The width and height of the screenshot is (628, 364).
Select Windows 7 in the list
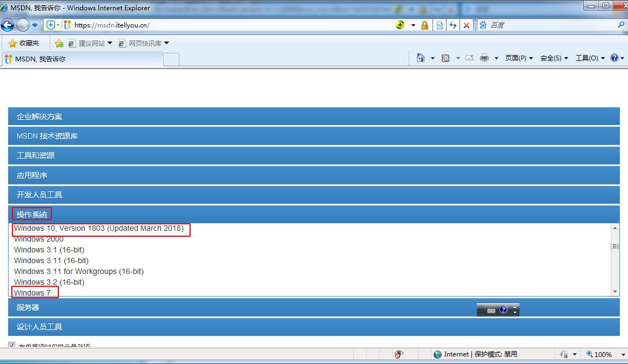[x=32, y=293]
